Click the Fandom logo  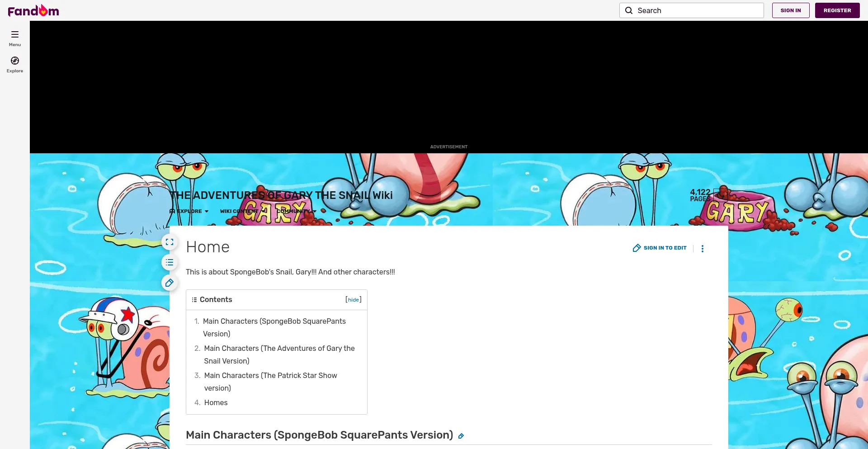[x=33, y=10]
